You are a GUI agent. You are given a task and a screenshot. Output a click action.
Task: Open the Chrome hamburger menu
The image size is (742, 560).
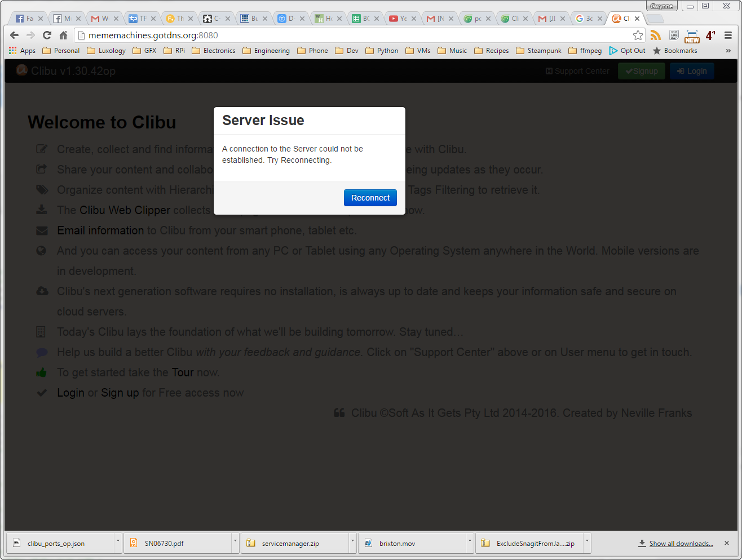[x=728, y=35]
